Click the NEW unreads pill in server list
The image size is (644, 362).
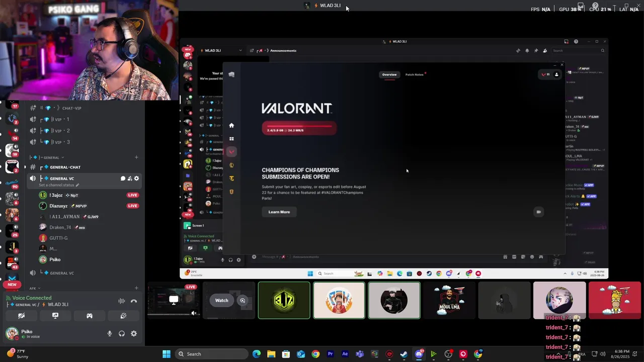(12, 284)
